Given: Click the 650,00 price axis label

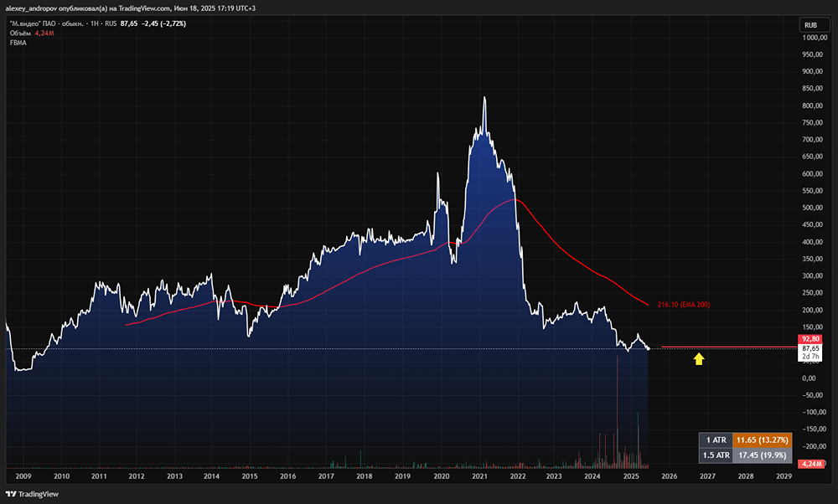Looking at the screenshot, I should pos(812,157).
